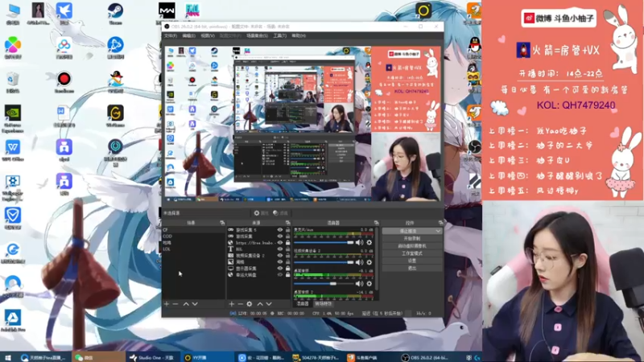This screenshot has width=644, height=362.
Task: Open settings gear for second mixer channel
Action: (x=369, y=262)
